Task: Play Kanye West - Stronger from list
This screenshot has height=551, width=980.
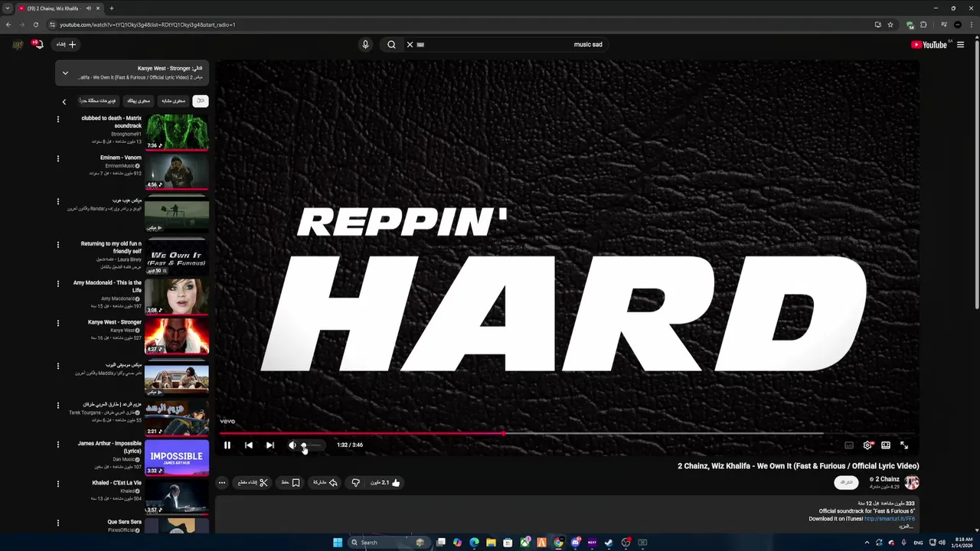Action: [x=177, y=336]
